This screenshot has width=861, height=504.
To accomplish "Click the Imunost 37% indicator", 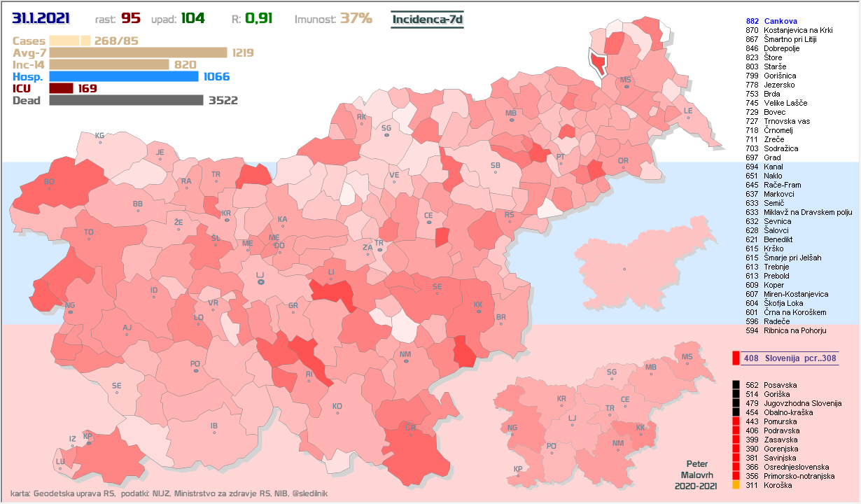I will [333, 19].
